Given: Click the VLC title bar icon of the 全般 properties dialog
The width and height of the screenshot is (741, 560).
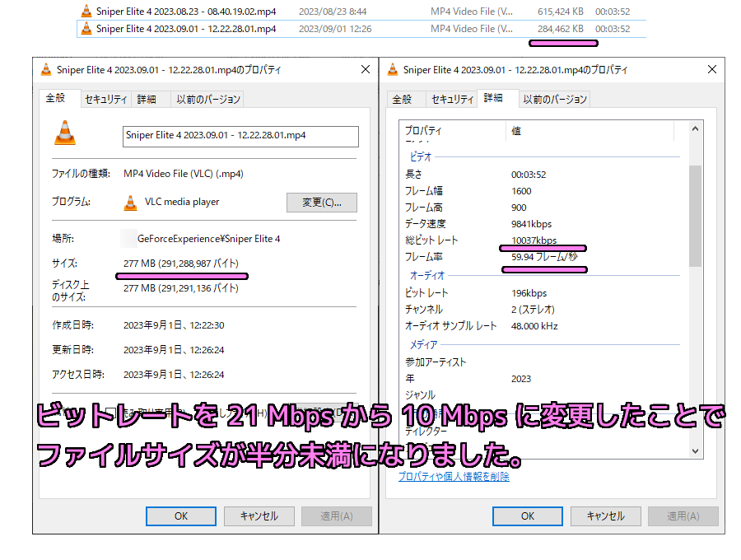Looking at the screenshot, I should (x=46, y=69).
